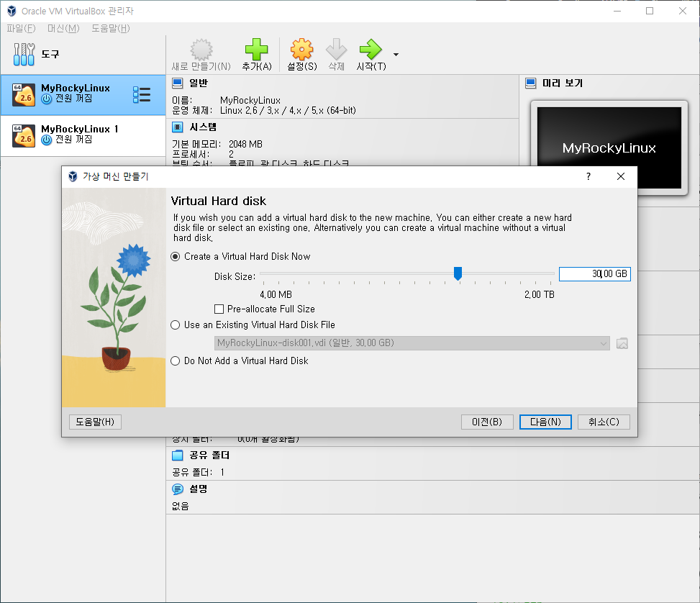This screenshot has width=700, height=603.
Task: Click the green Add plus icon
Action: (x=257, y=50)
